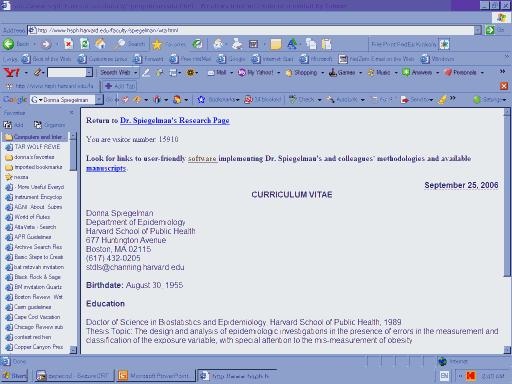This screenshot has width=512, height=384.
Task: Click the page vertical scrollbar thumb
Action: coord(507,196)
